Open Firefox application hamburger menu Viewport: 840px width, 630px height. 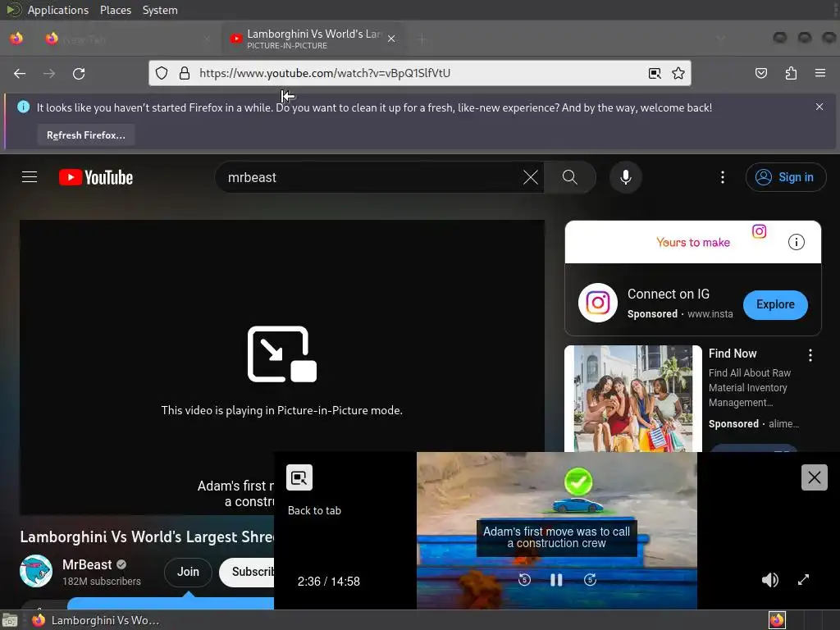pyautogui.click(x=820, y=73)
